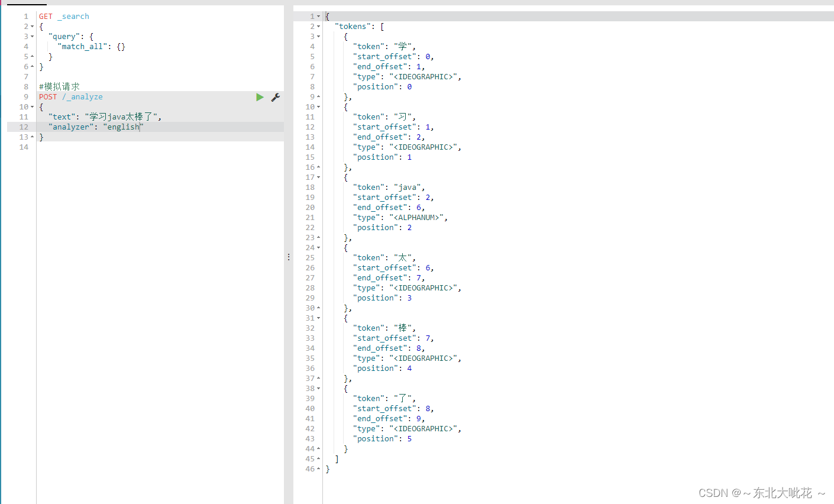Click the "token": "太" output line

(384, 258)
